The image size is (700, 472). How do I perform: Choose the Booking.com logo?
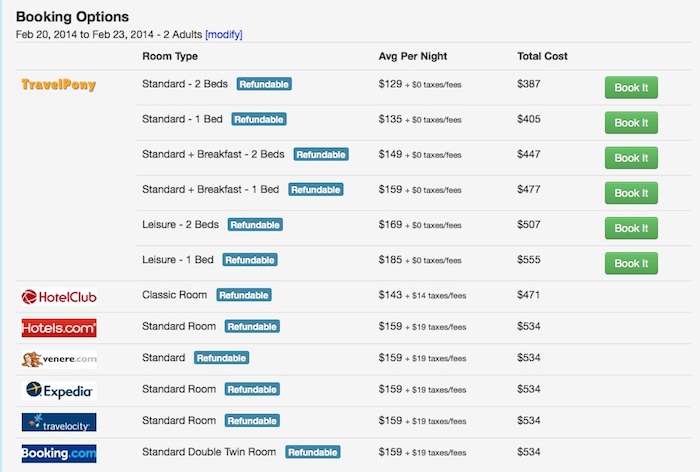59,453
